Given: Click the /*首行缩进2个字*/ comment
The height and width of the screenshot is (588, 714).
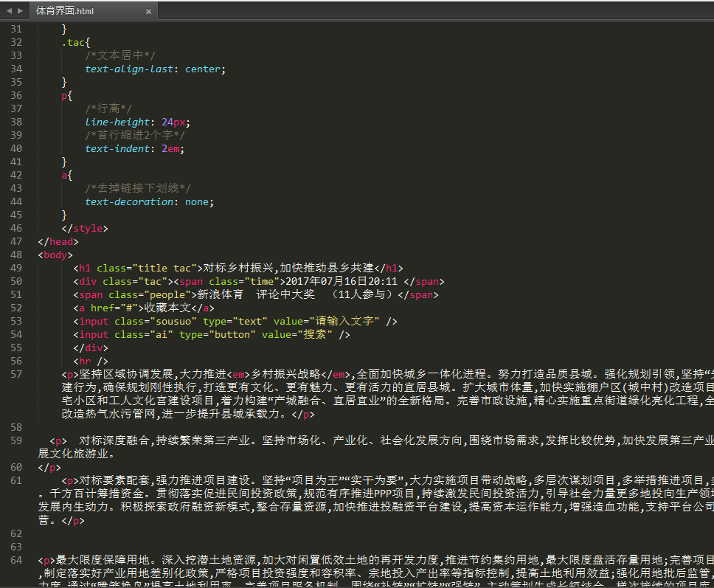Looking at the screenshot, I should point(135,135).
